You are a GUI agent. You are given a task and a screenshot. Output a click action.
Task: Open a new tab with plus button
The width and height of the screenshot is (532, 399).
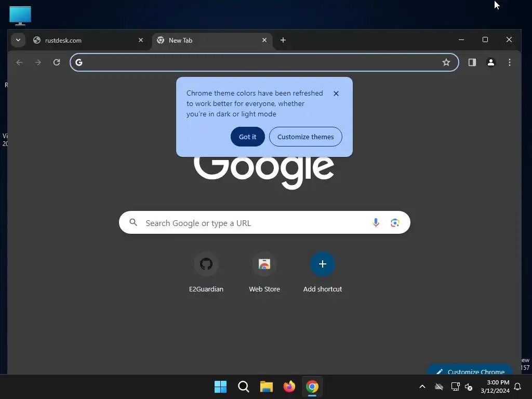(x=283, y=40)
